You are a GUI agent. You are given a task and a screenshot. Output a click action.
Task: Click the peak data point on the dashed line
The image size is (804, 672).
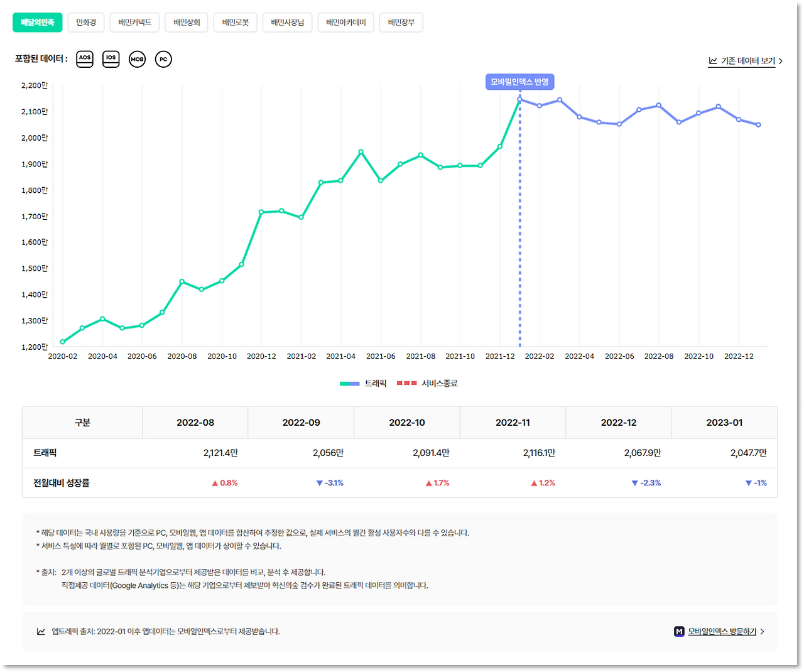pos(519,99)
